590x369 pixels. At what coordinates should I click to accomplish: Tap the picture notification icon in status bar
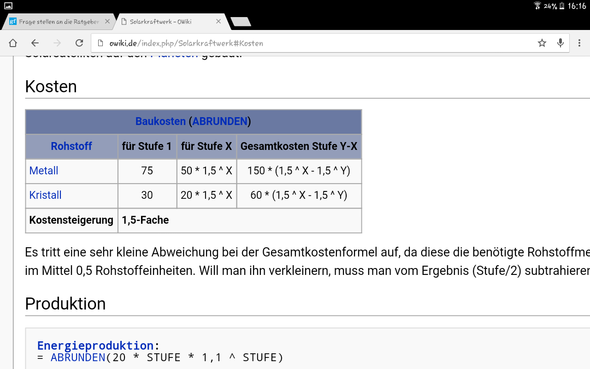pos(8,6)
